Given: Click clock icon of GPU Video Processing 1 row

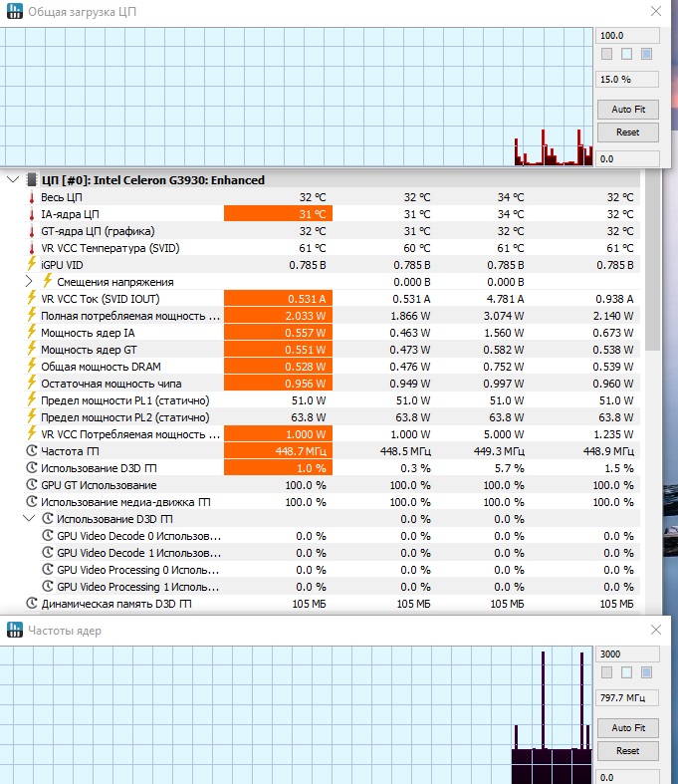Looking at the screenshot, I should tap(48, 586).
